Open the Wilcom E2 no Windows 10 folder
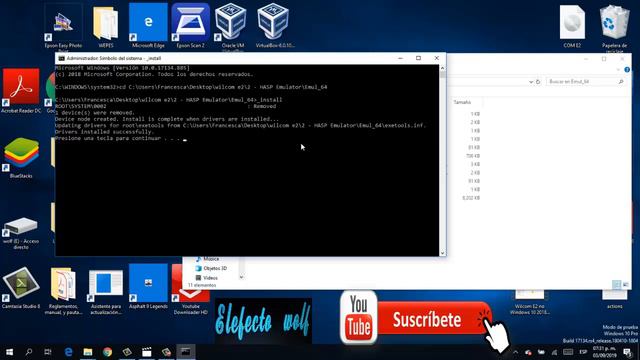This screenshot has width=640, height=360. tap(529, 302)
